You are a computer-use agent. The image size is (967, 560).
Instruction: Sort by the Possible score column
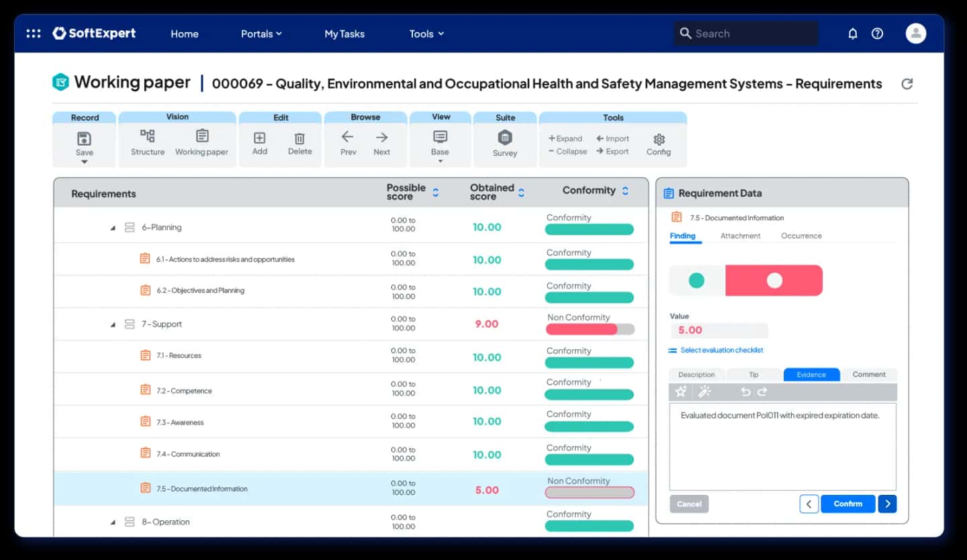[x=435, y=192]
